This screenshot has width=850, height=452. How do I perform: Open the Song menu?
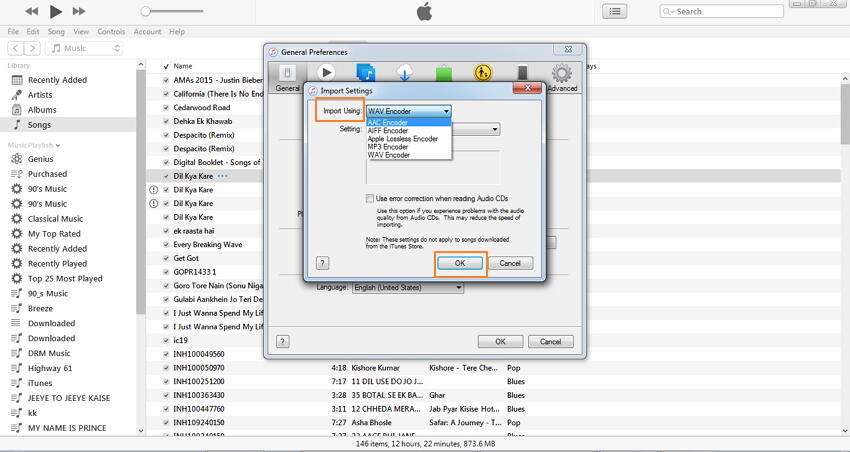pos(56,31)
